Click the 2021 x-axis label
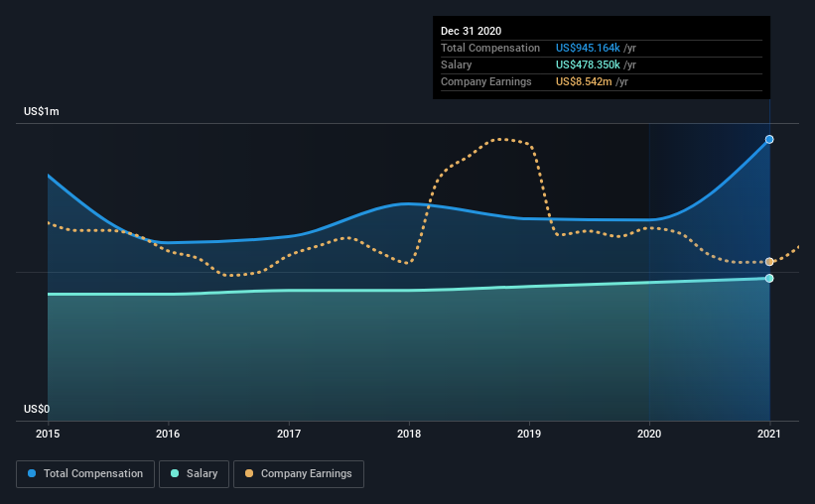Screen dimensions: 815x504 pos(769,434)
